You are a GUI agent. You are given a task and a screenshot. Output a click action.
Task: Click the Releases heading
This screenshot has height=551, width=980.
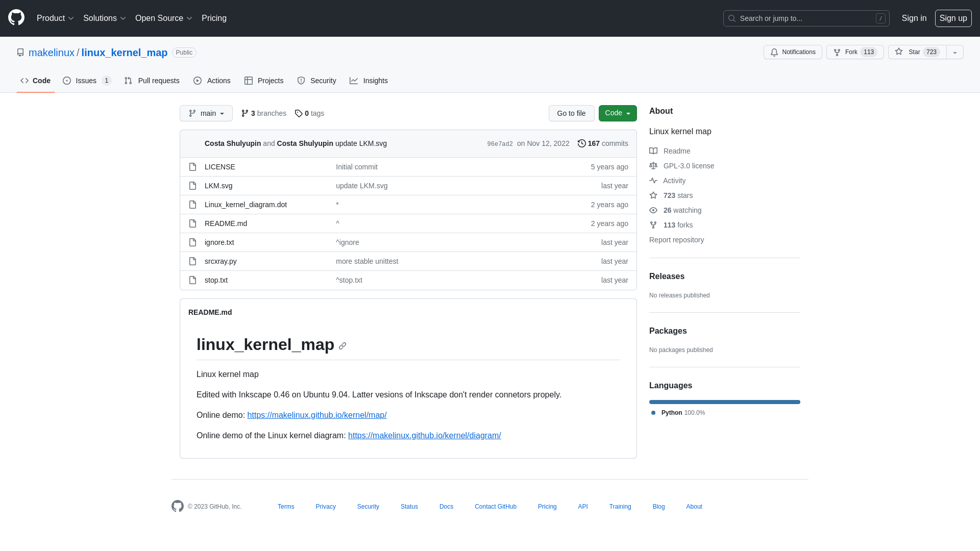click(667, 277)
